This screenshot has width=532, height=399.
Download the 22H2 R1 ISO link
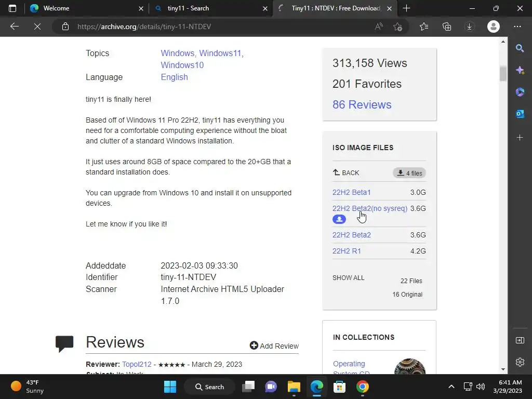click(347, 251)
